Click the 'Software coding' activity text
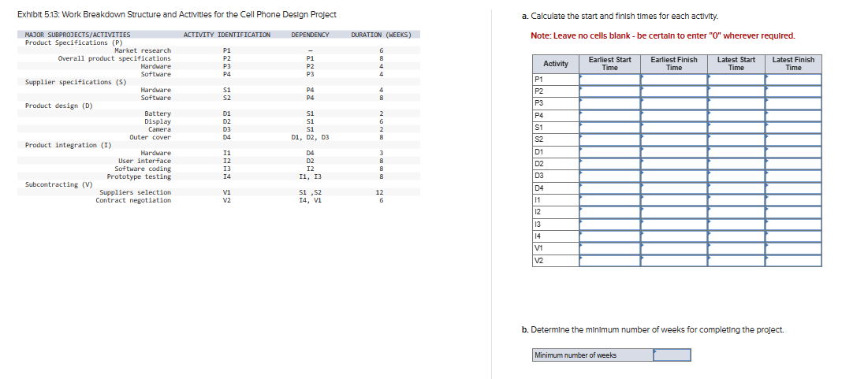The width and height of the screenshot is (868, 379). (143, 169)
